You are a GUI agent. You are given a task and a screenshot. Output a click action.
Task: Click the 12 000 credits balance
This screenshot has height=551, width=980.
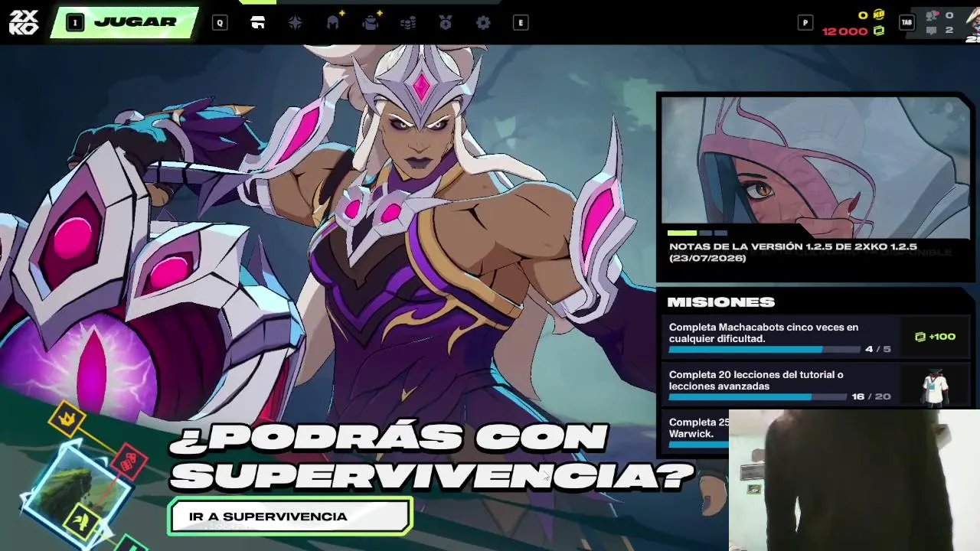pyautogui.click(x=845, y=31)
